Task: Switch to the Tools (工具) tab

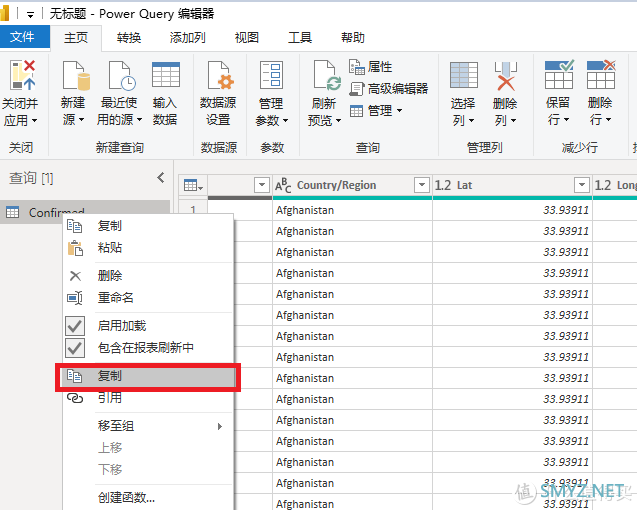Action: pos(299,38)
